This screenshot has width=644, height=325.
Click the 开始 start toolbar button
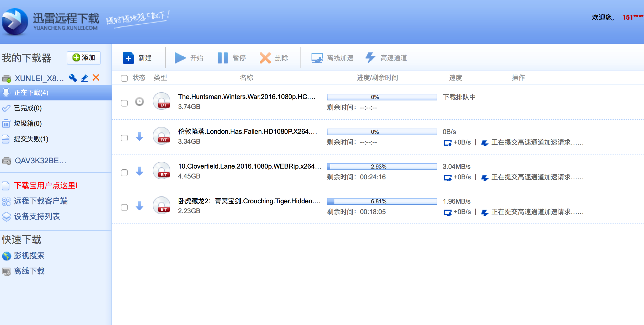coord(189,58)
